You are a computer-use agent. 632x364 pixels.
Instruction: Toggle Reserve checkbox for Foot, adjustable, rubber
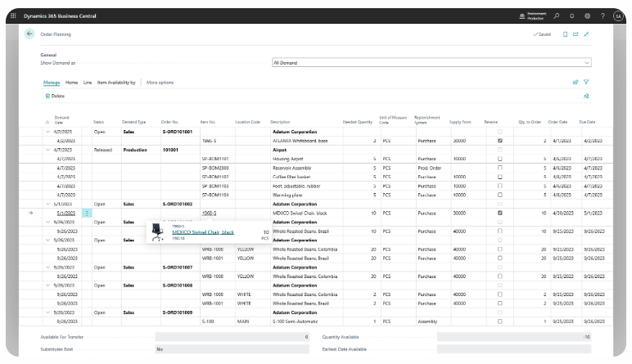tap(500, 186)
